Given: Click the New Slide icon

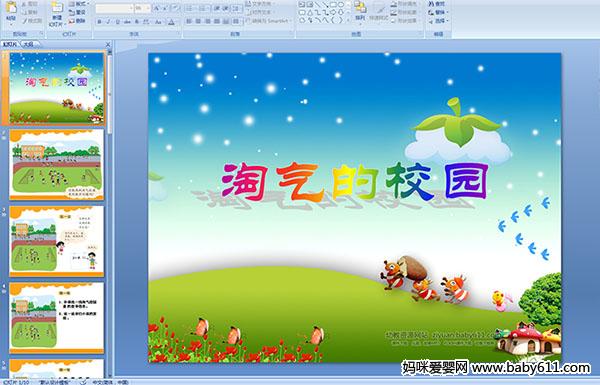Looking at the screenshot, I should click(57, 8).
